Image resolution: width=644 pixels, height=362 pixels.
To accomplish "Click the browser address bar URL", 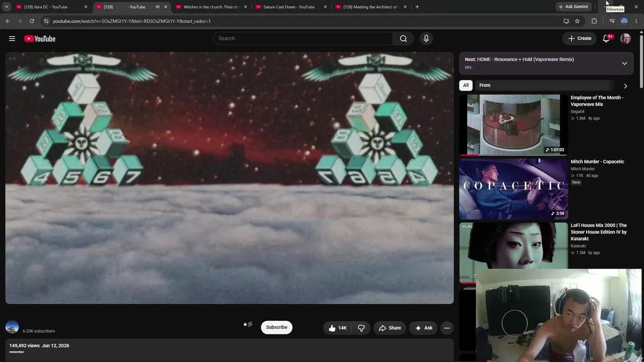I will pos(132,21).
